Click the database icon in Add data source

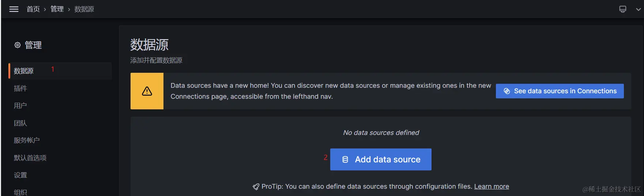(345, 159)
